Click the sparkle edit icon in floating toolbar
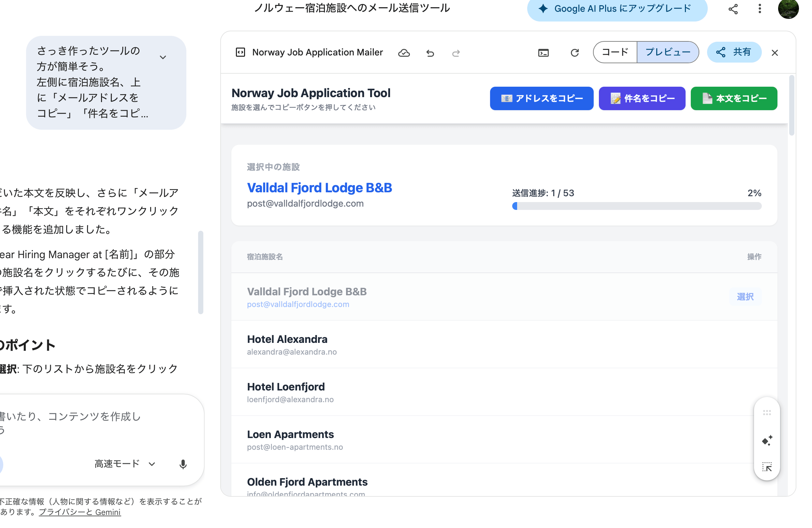Screen dimensions: 812x528 (767, 440)
